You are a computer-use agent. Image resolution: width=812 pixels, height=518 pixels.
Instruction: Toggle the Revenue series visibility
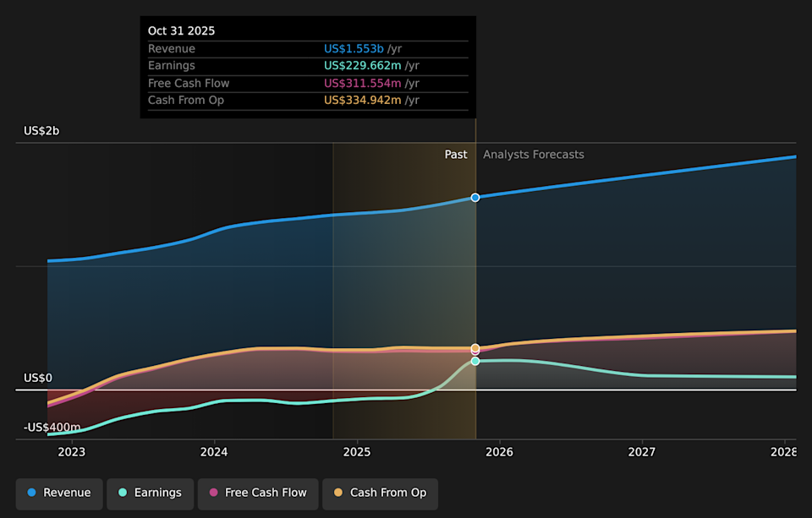click(58, 493)
